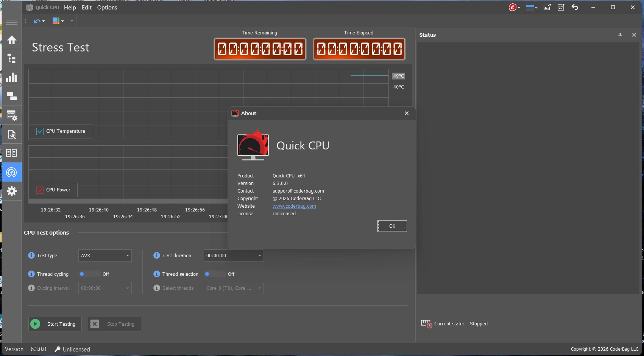
Task: Click the Quick CPU speedometer logo in About
Action: pyautogui.click(x=253, y=145)
